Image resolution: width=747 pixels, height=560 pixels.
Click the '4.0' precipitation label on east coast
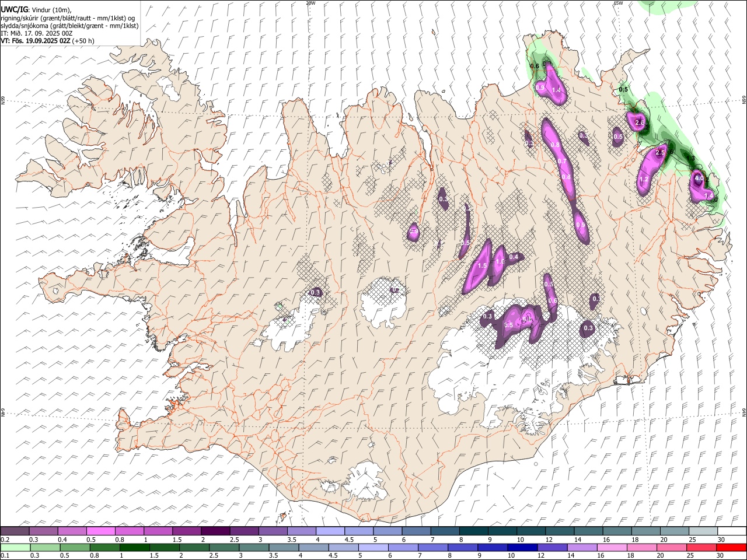699,178
